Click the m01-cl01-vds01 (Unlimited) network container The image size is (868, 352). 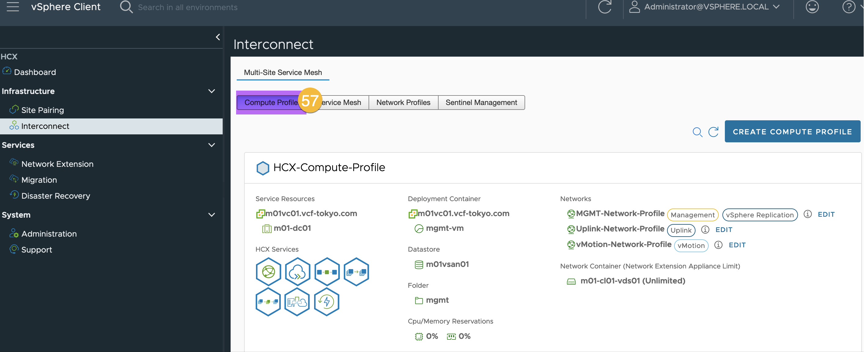(632, 281)
